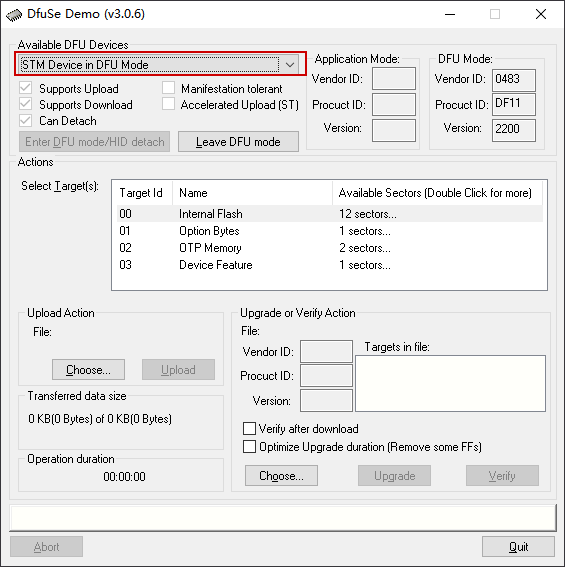
Task: Click the DFU Mode Vendor ID field
Action: 514,80
